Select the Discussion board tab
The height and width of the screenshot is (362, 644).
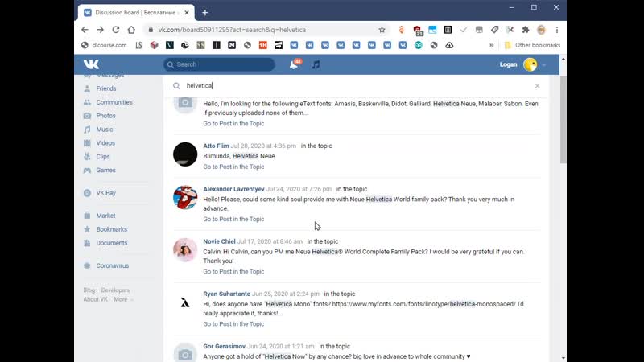[136, 13]
